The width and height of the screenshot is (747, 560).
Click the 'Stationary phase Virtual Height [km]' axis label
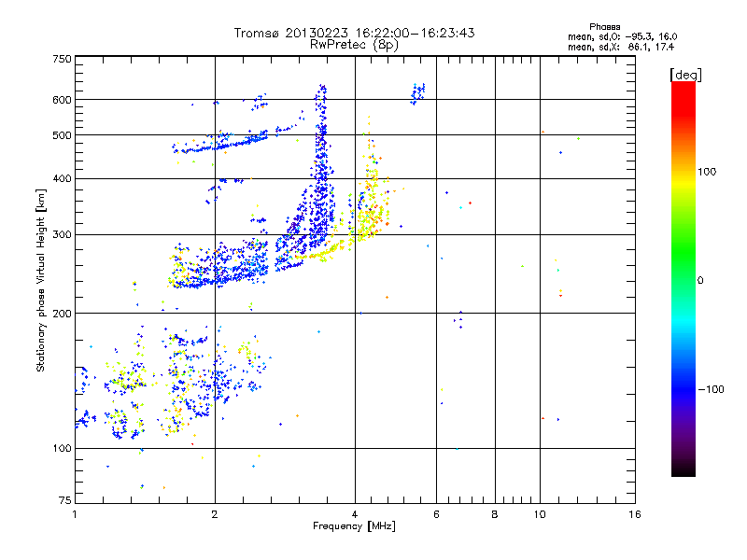coord(41,281)
